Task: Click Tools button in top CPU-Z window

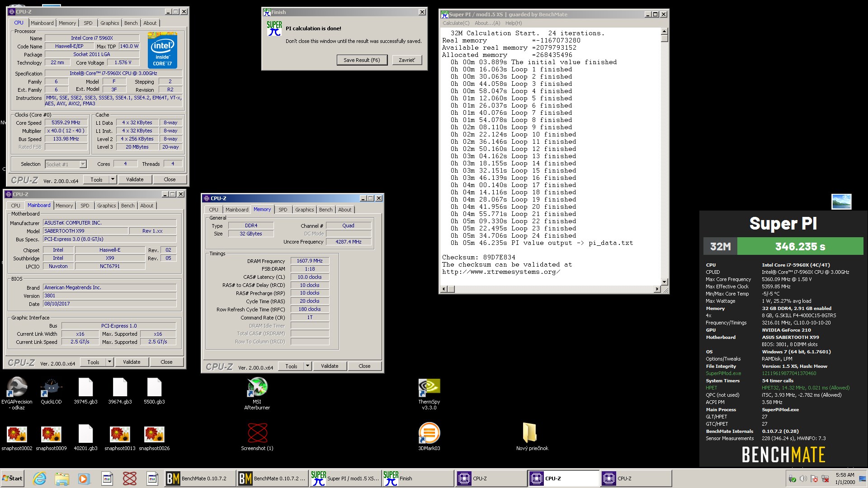Action: [96, 179]
